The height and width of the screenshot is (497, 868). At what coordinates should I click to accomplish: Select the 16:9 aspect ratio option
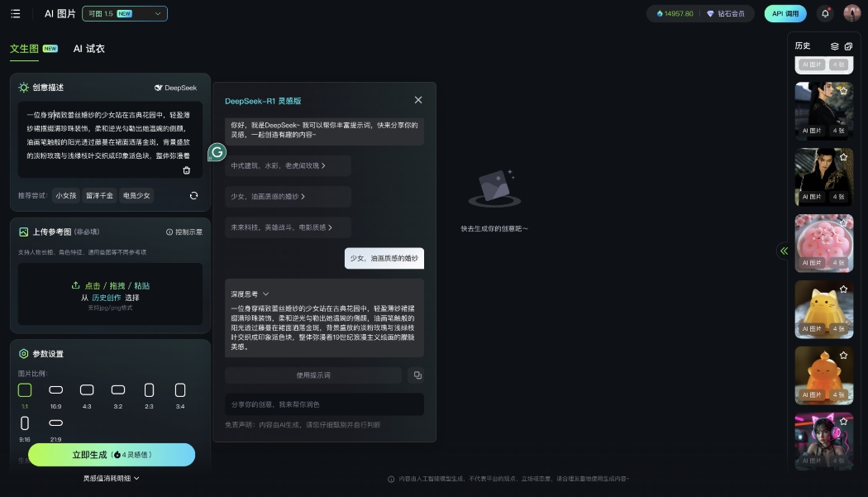[x=56, y=394]
